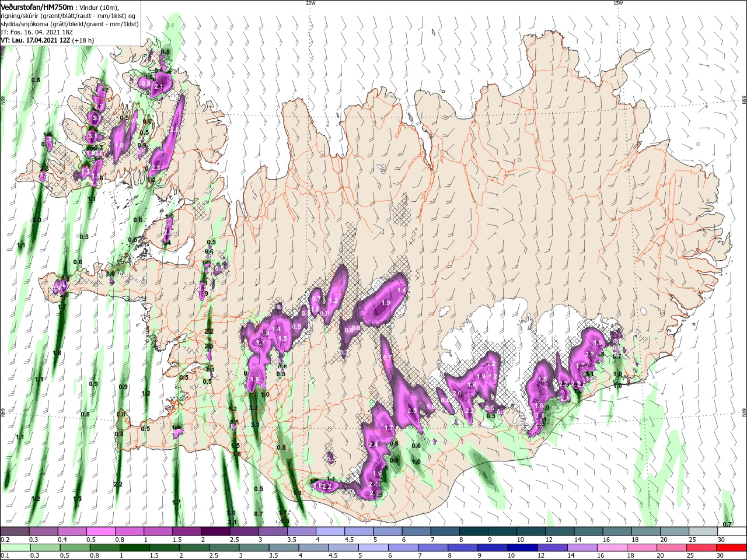Click the snow legend swatch labeled 3
The width and height of the screenshot is (747, 560).
273,531
